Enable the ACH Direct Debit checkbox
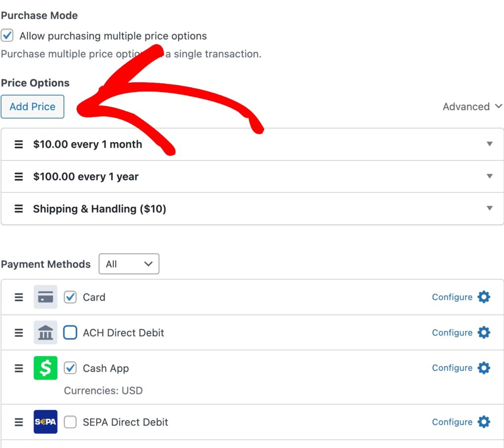Screen dimensions: 504x448 tap(70, 333)
